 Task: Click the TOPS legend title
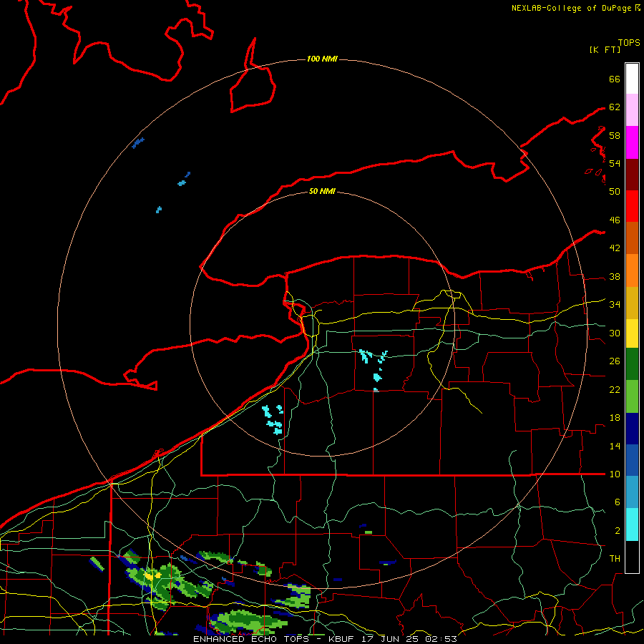coord(629,43)
